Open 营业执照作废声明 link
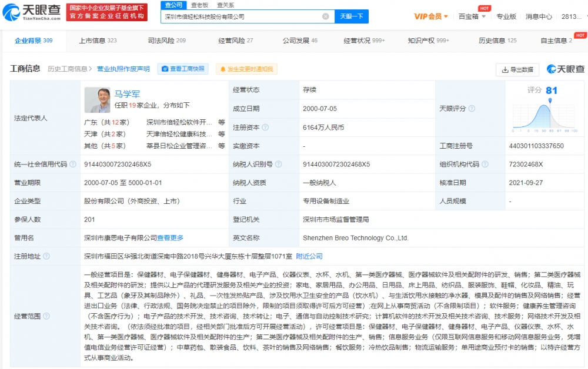The height and width of the screenshot is (369, 588). pyautogui.click(x=123, y=69)
